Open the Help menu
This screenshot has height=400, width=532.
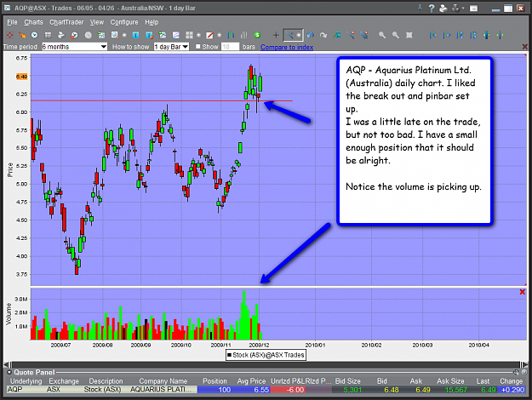tap(152, 22)
